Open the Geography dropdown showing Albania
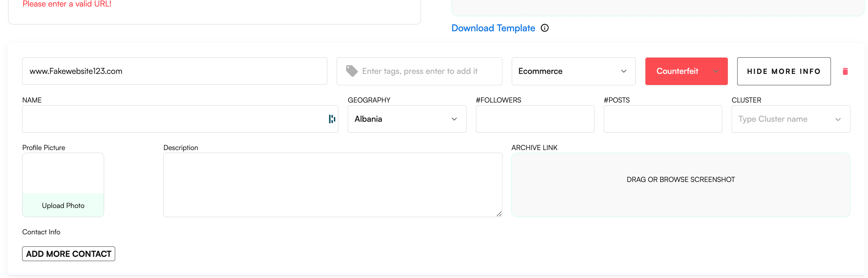868x278 pixels. point(407,119)
